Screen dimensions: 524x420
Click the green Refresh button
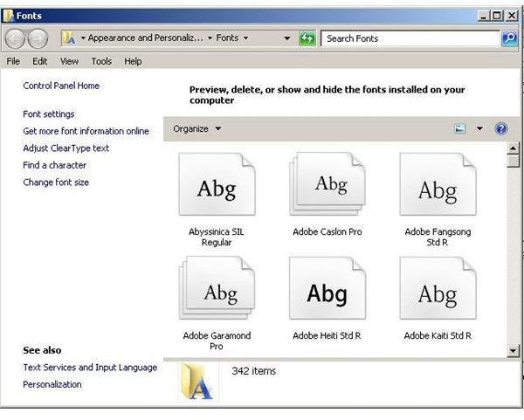(307, 38)
